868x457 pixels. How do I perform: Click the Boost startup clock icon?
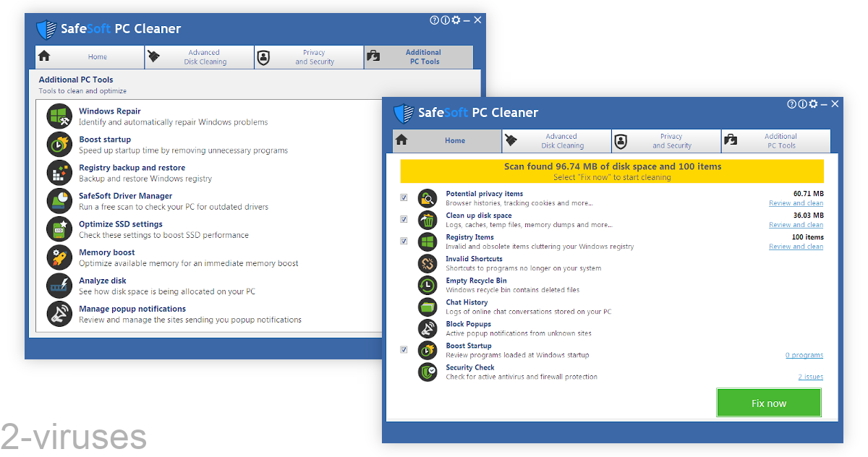click(59, 145)
